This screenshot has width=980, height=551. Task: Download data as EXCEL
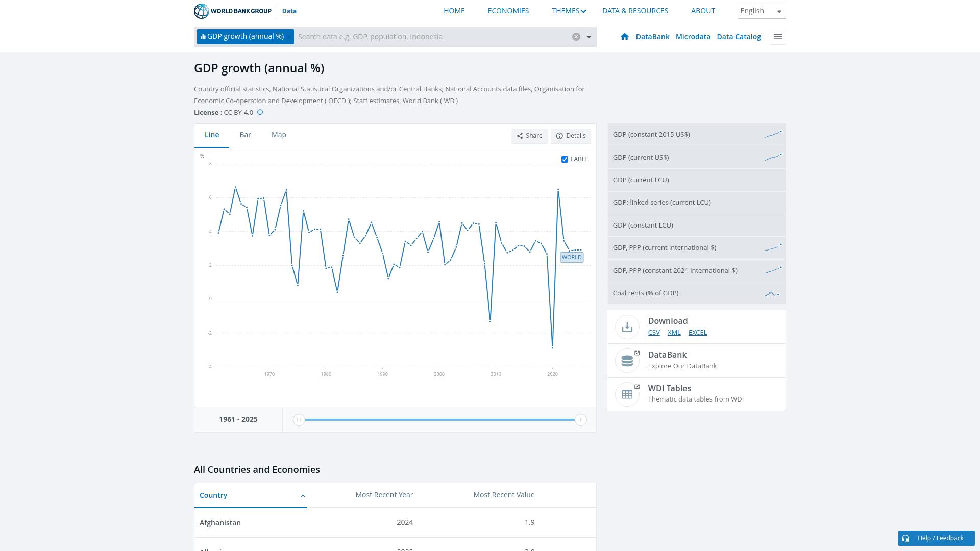click(x=698, y=333)
